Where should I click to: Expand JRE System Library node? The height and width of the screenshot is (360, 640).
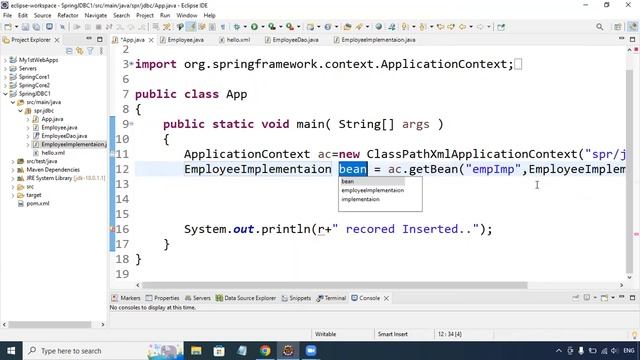pyautogui.click(x=13, y=178)
